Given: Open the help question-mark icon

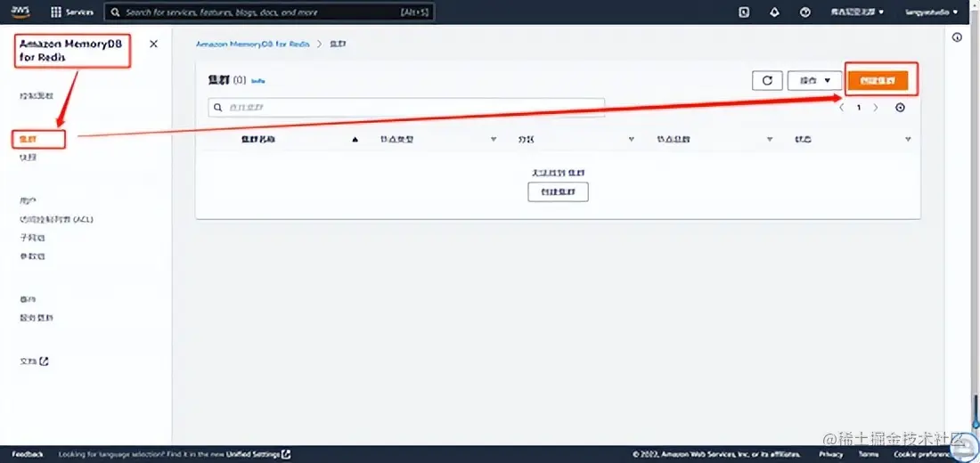Looking at the screenshot, I should [805, 12].
